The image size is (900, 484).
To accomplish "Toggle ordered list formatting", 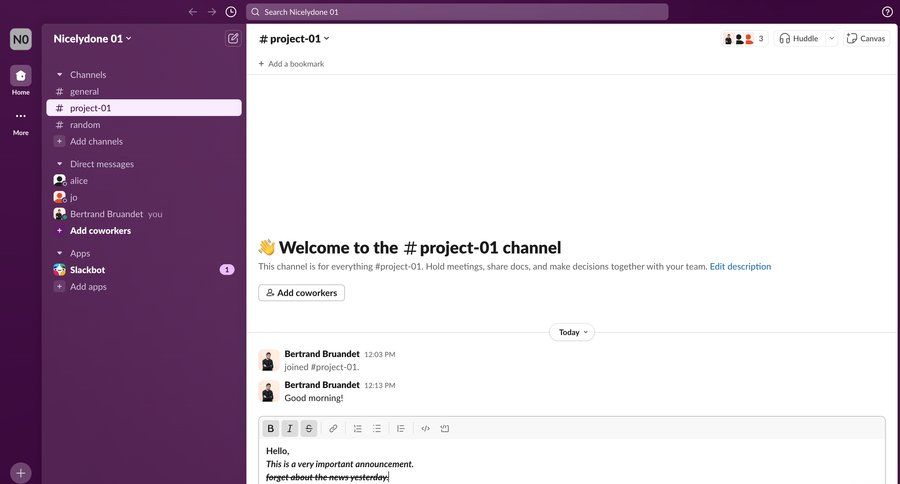I will (358, 428).
